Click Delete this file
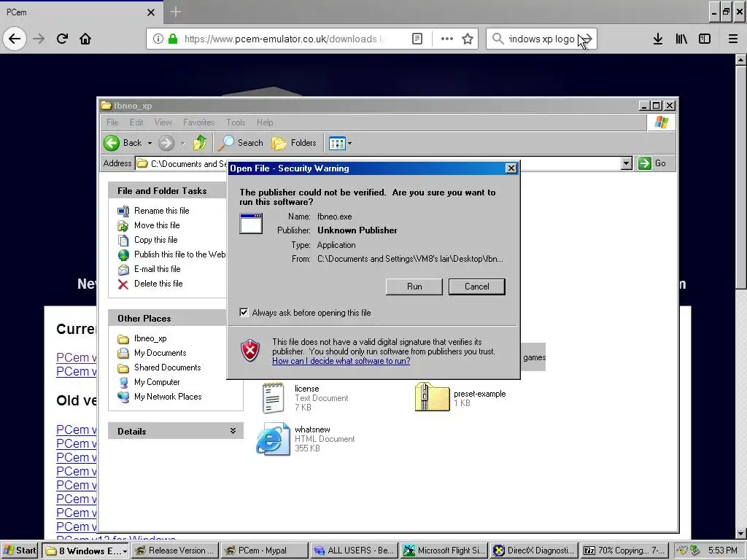Viewport: 747px width, 560px height. point(158,284)
